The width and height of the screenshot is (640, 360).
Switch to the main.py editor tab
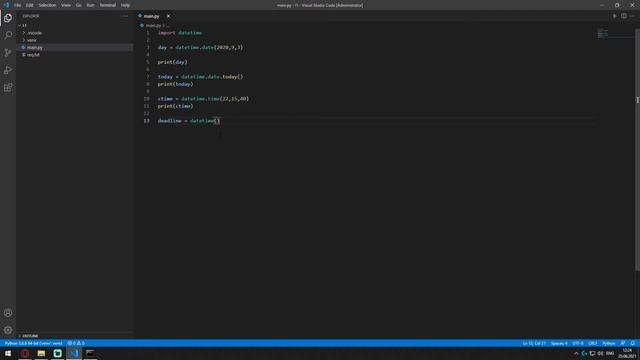[151, 16]
